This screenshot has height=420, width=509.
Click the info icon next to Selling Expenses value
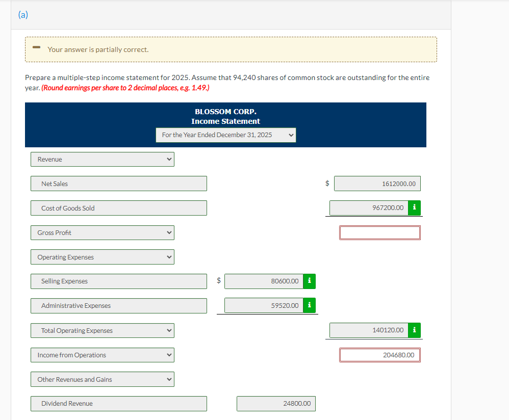[309, 281]
